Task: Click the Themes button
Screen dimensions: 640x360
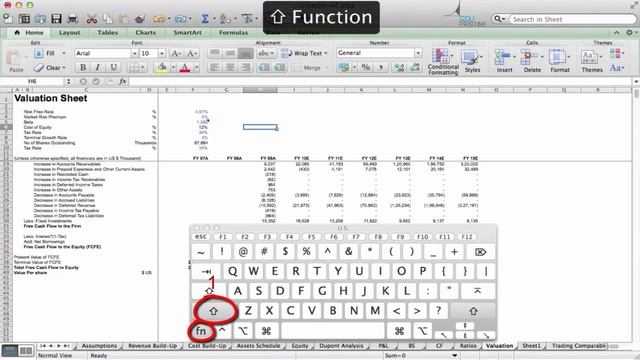Action: click(x=591, y=61)
